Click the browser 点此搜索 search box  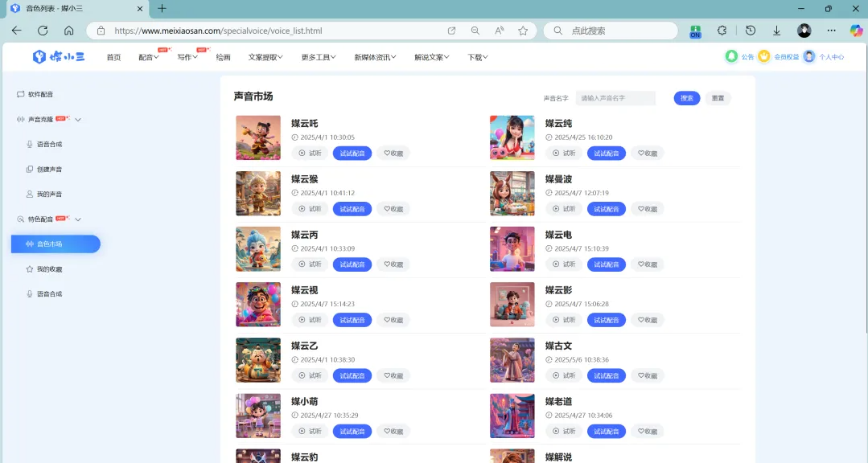(611, 31)
